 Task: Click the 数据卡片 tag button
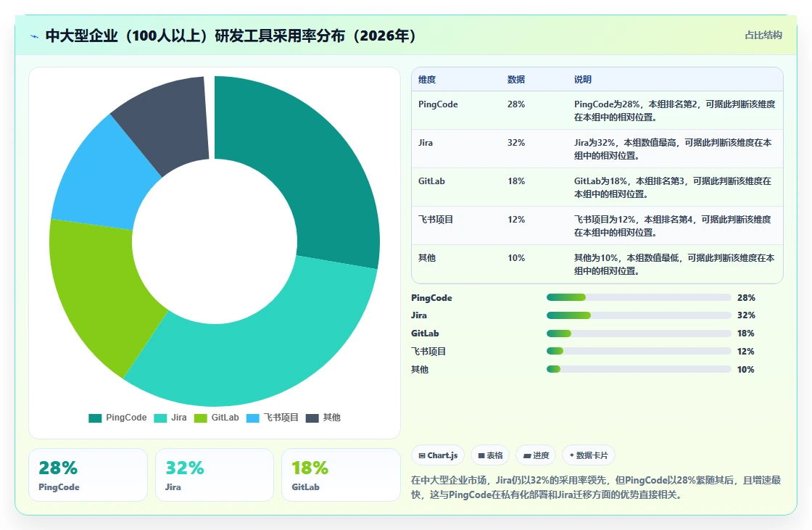point(588,455)
